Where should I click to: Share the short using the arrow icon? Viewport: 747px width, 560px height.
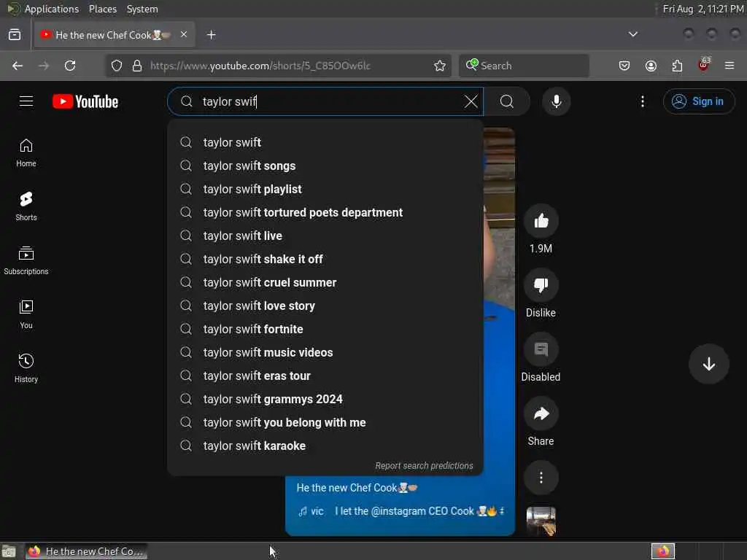click(x=541, y=414)
